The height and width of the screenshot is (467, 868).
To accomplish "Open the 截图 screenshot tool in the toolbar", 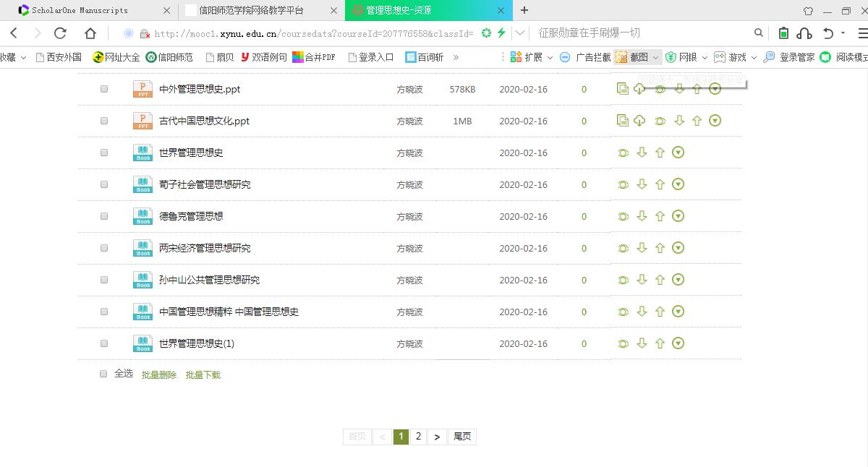I will click(x=631, y=56).
